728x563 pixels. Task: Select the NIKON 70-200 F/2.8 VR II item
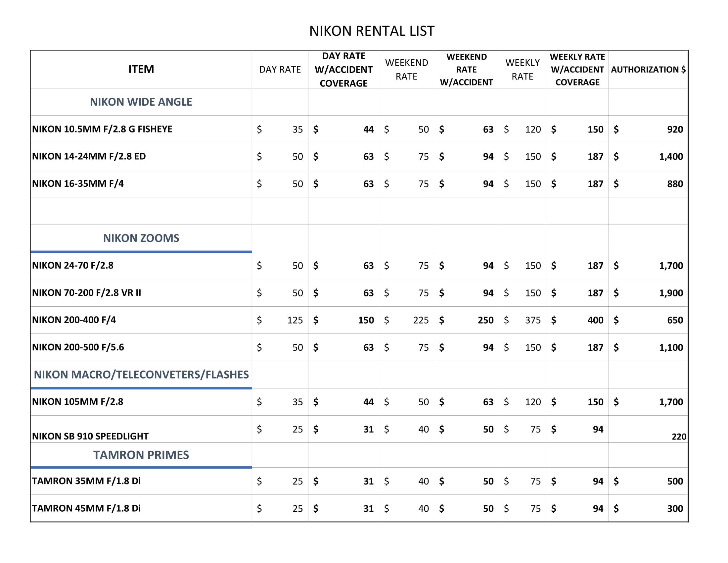click(x=86, y=293)
